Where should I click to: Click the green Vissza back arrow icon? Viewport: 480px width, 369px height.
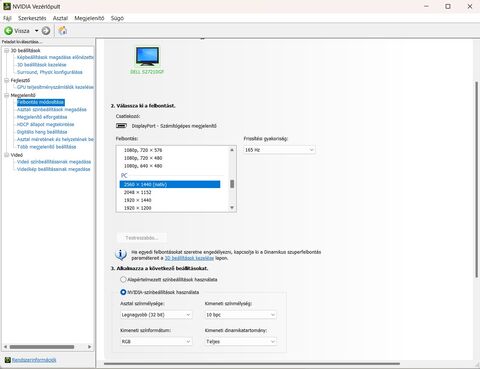point(8,31)
